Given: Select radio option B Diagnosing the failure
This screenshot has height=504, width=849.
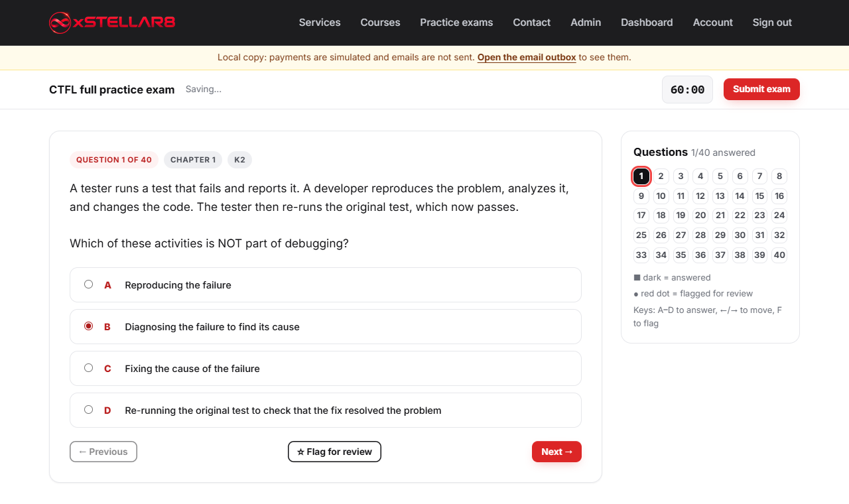Looking at the screenshot, I should point(326,326).
